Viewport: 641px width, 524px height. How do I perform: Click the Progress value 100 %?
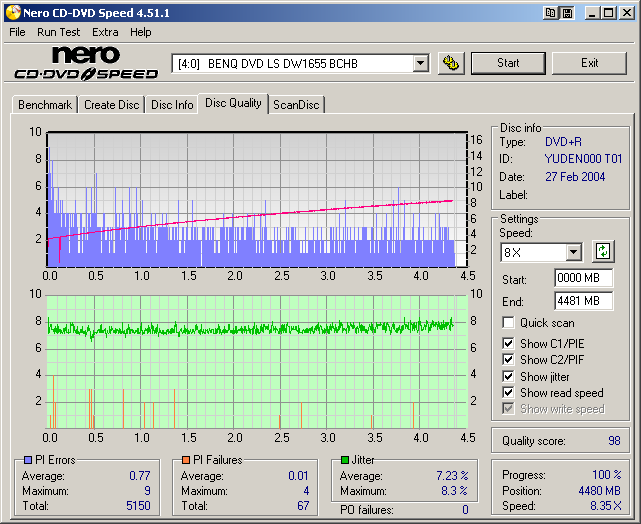coord(607,475)
